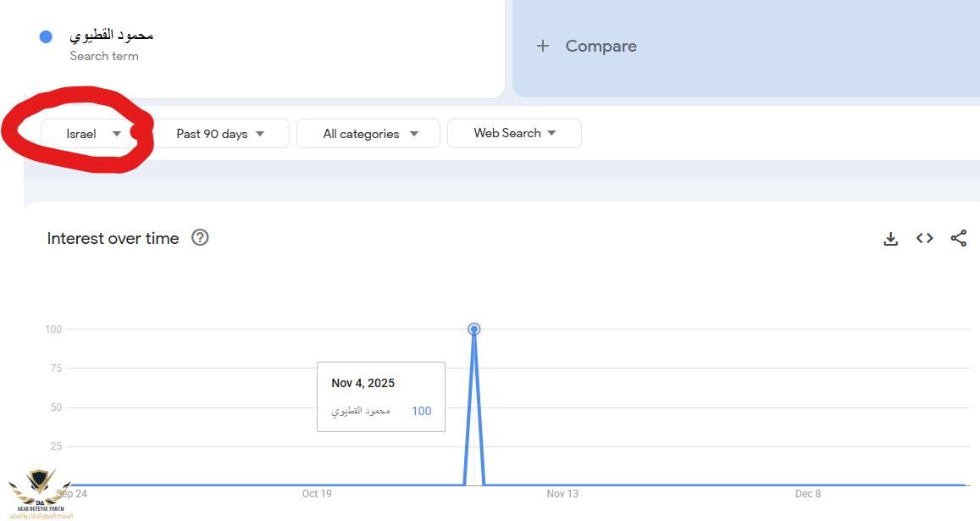Click the 75 y-axis gridline label
980x521 pixels.
[x=54, y=368]
